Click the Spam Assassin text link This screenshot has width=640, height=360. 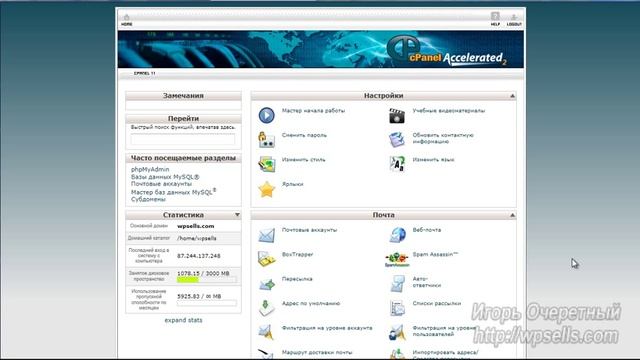click(435, 254)
